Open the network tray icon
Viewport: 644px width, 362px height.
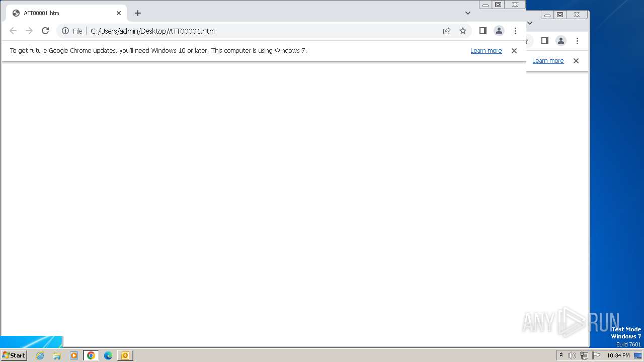(584, 355)
